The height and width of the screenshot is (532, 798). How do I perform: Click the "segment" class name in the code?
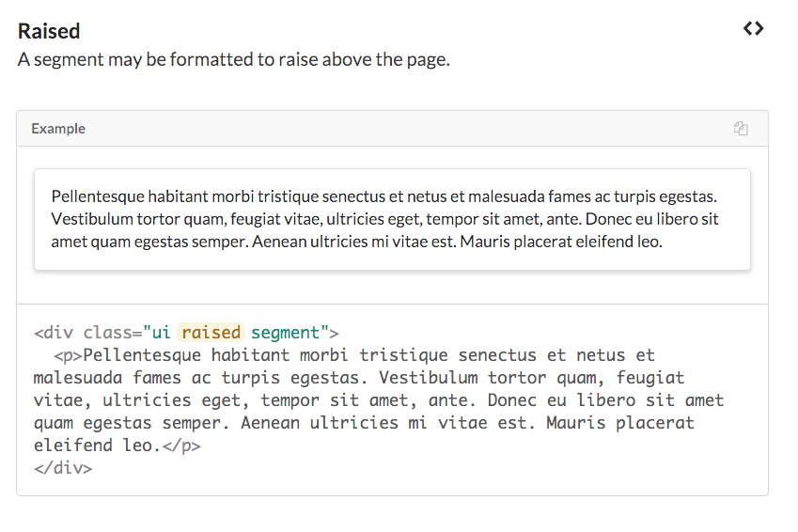click(x=285, y=333)
